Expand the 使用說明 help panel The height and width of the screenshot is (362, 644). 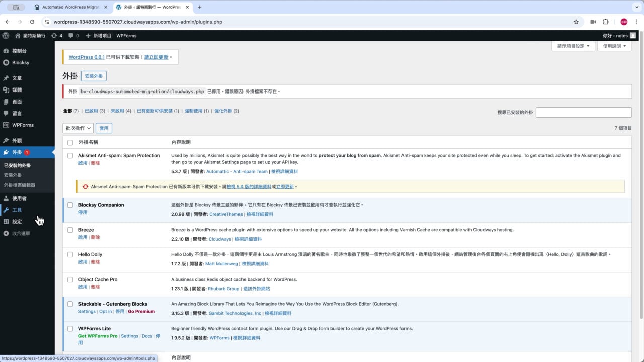[614, 46]
